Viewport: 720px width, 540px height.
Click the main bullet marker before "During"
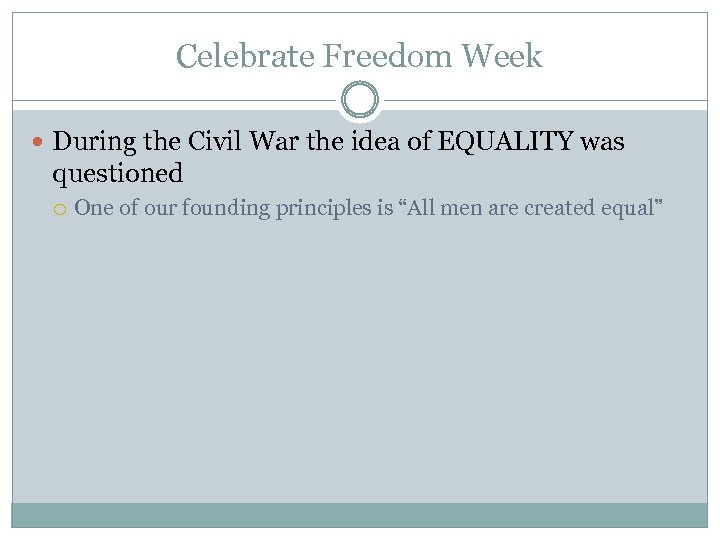(41, 143)
